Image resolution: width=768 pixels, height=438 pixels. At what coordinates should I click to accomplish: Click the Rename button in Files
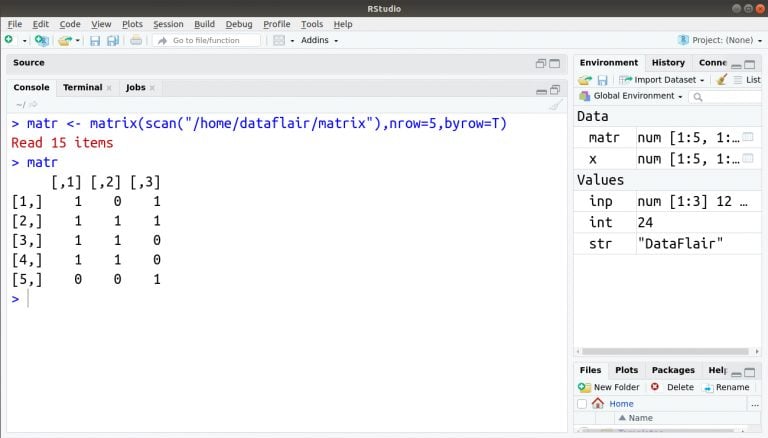(726, 387)
